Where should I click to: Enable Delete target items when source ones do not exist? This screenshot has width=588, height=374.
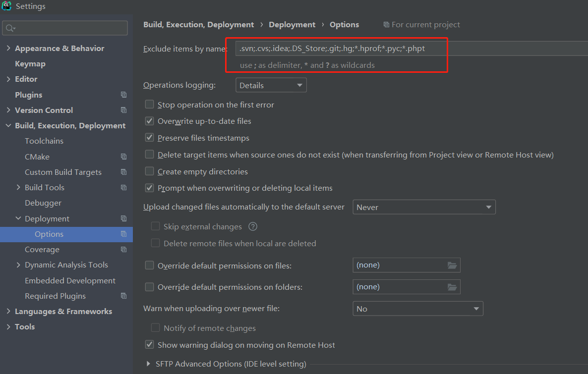click(149, 155)
